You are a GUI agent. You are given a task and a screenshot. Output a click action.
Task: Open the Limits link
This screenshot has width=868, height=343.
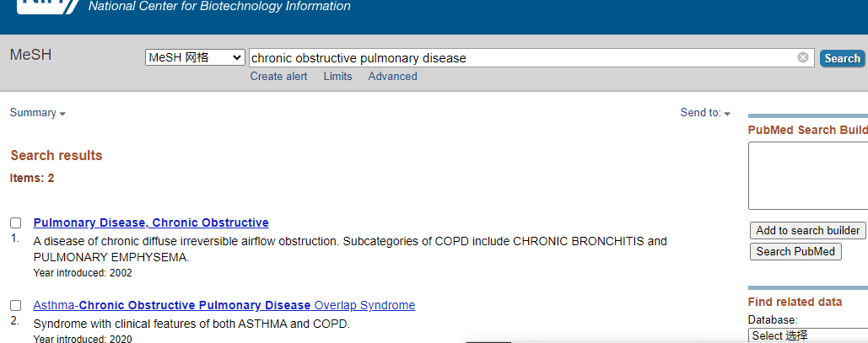click(x=337, y=77)
